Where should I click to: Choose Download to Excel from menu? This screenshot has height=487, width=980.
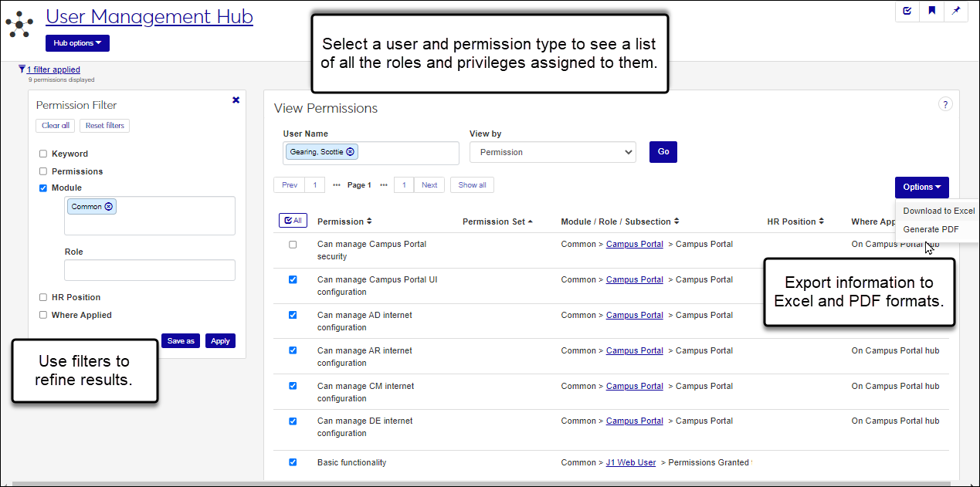[x=938, y=211]
